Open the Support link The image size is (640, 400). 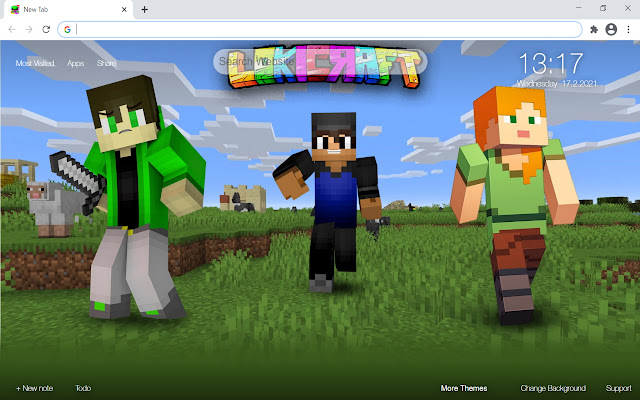coord(619,388)
